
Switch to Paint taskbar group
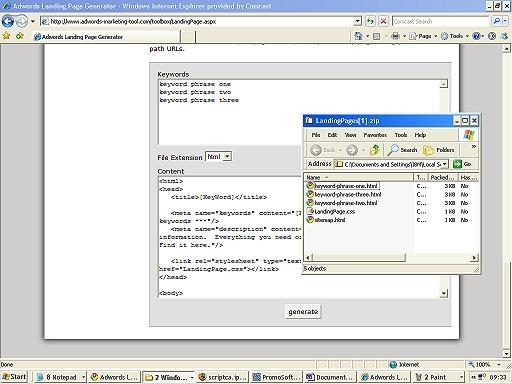pos(438,377)
